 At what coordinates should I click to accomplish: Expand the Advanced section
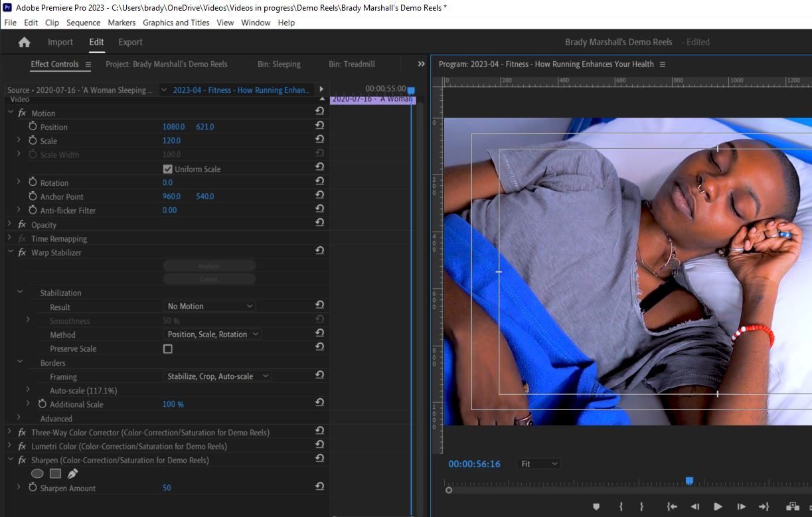[19, 417]
